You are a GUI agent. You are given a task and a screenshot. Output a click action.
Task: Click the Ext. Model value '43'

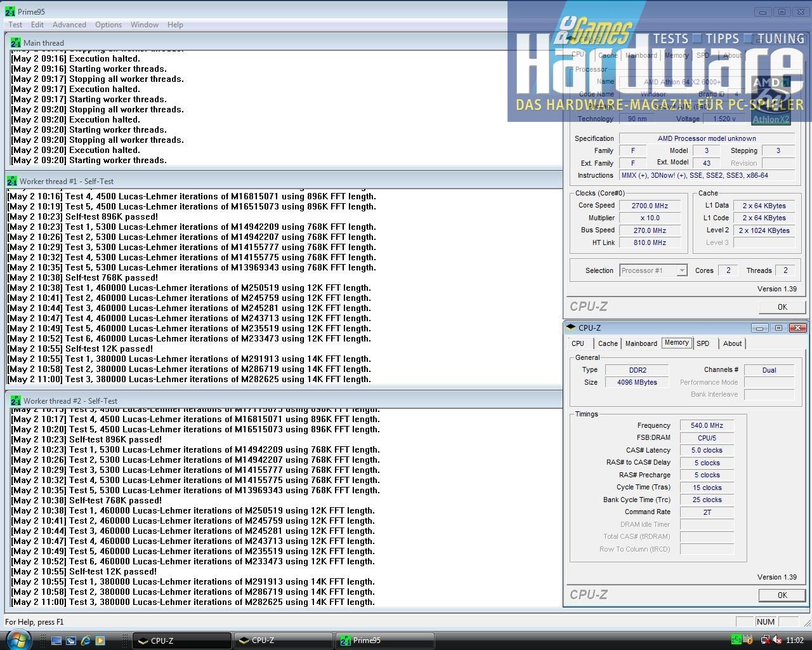(x=707, y=163)
